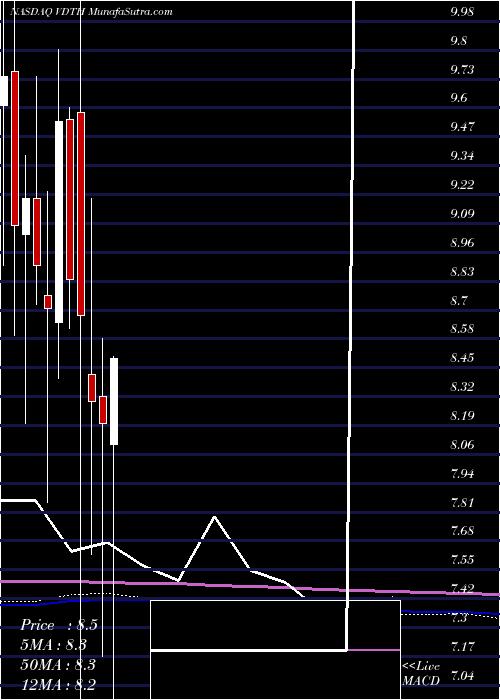
Task: Click the '<<Live MACD' label
Action: (422, 674)
